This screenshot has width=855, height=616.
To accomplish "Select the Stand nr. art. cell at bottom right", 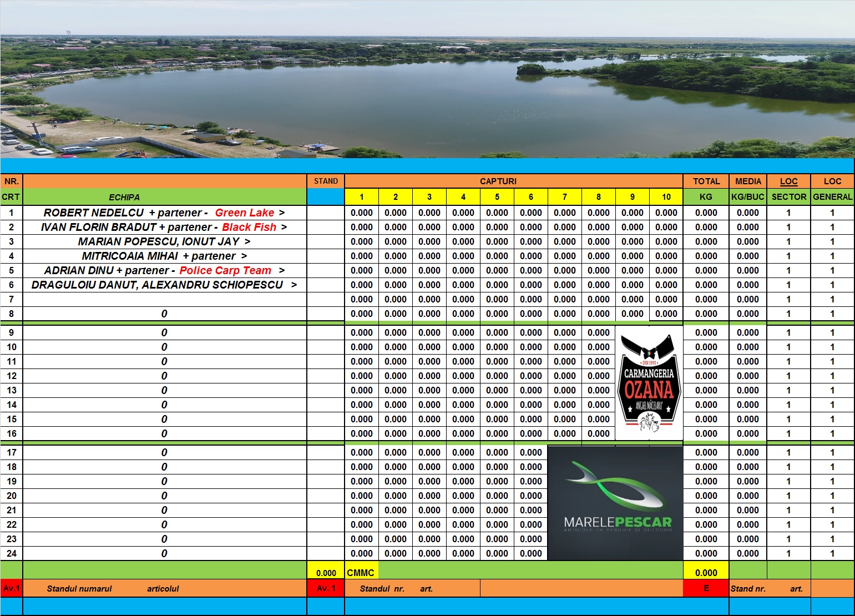I will click(x=770, y=588).
